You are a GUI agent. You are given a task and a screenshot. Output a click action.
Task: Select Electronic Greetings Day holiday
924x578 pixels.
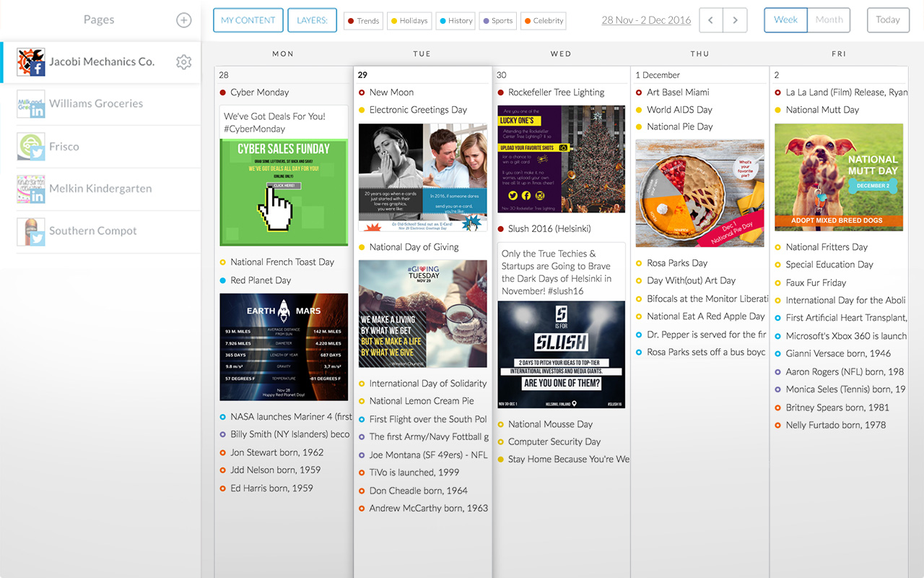[418, 110]
